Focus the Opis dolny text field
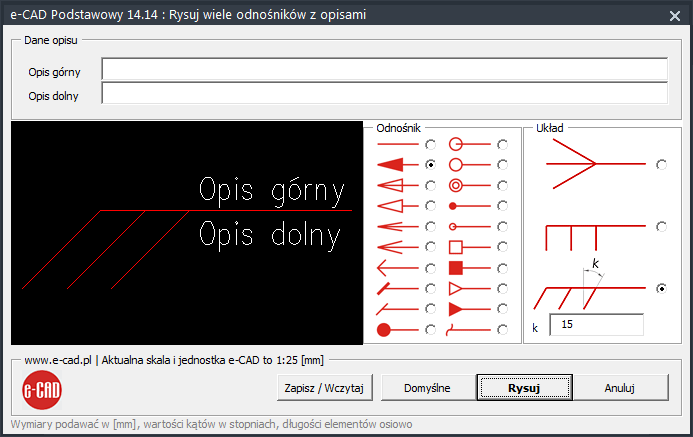The height and width of the screenshot is (437, 693). 385,93
